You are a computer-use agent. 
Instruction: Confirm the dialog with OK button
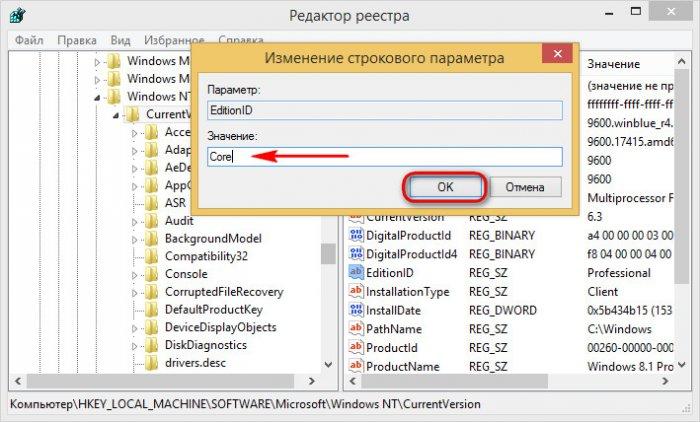445,187
